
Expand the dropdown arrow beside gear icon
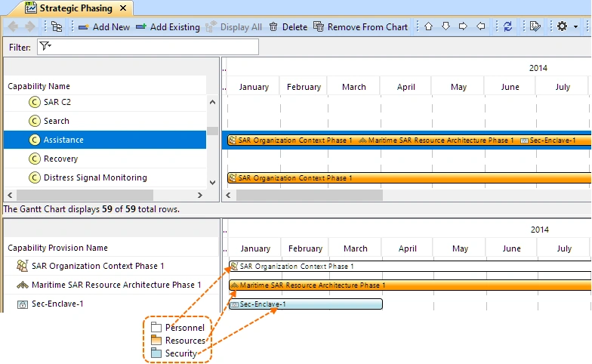pos(575,27)
